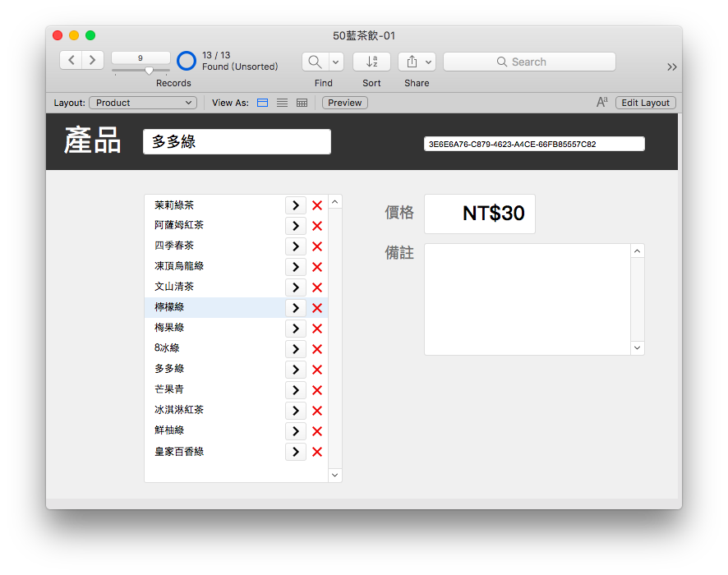Go to 鮮柚綠 record arrow
This screenshot has width=728, height=575.
click(x=296, y=431)
